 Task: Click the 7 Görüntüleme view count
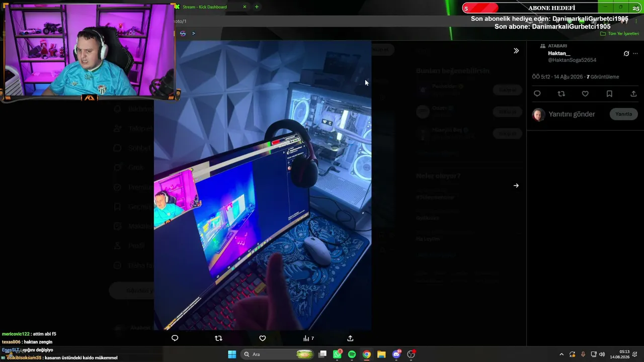tap(603, 77)
